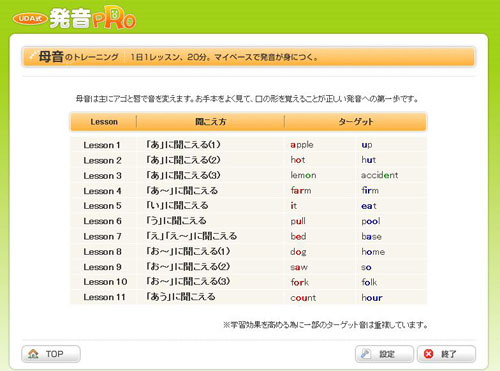Click the UDA式 orange oval logo
This screenshot has height=371, width=500.
[x=30, y=19]
